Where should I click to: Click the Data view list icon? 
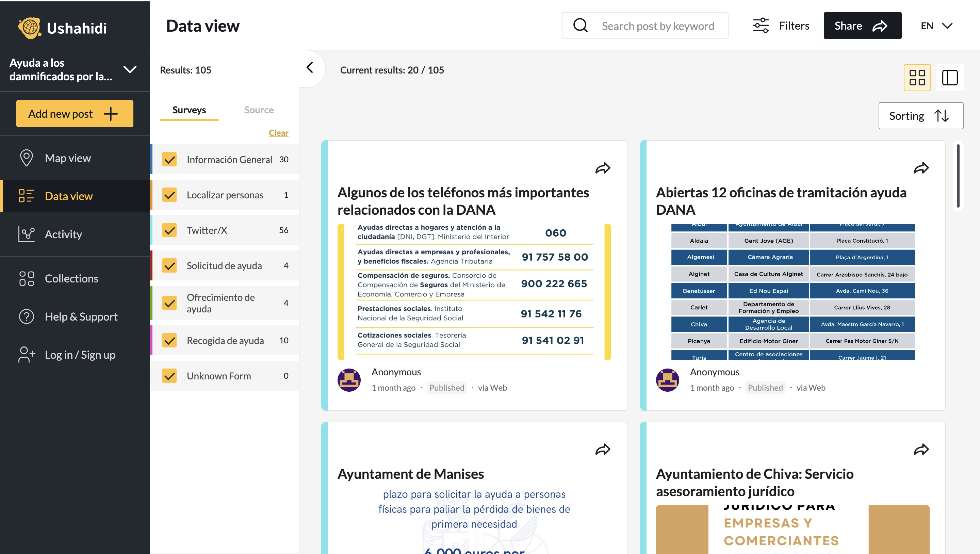[26, 196]
